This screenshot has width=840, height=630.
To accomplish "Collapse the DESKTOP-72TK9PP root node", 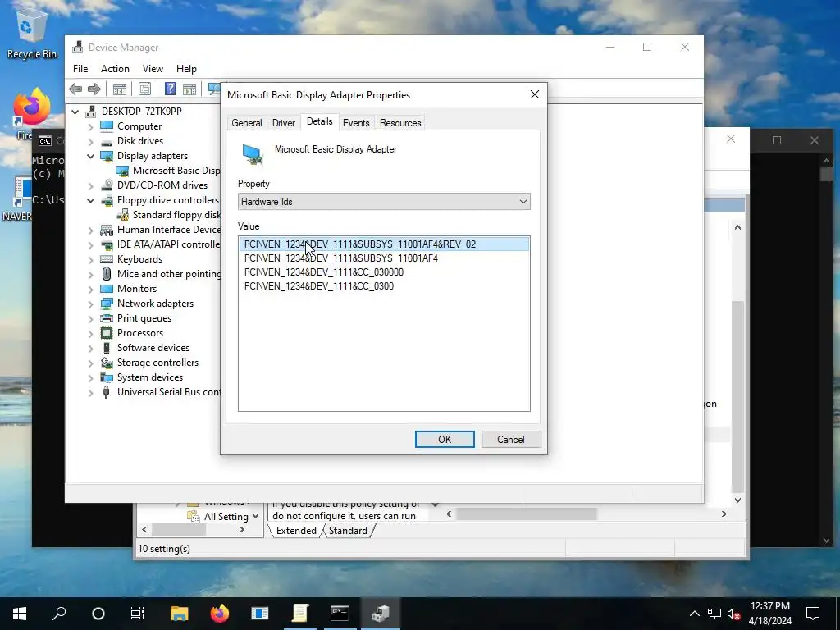I will [x=75, y=112].
